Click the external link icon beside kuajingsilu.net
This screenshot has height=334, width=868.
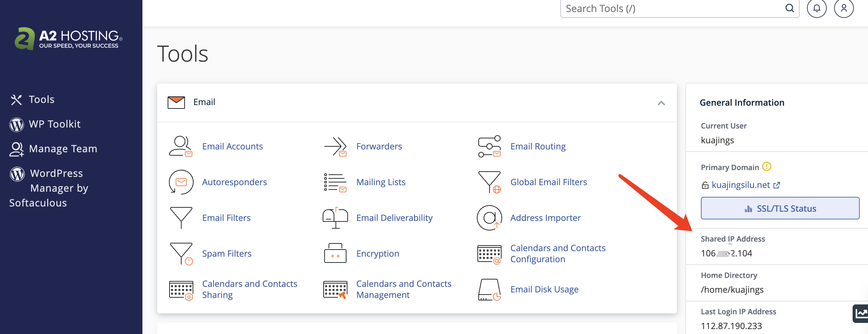point(776,185)
